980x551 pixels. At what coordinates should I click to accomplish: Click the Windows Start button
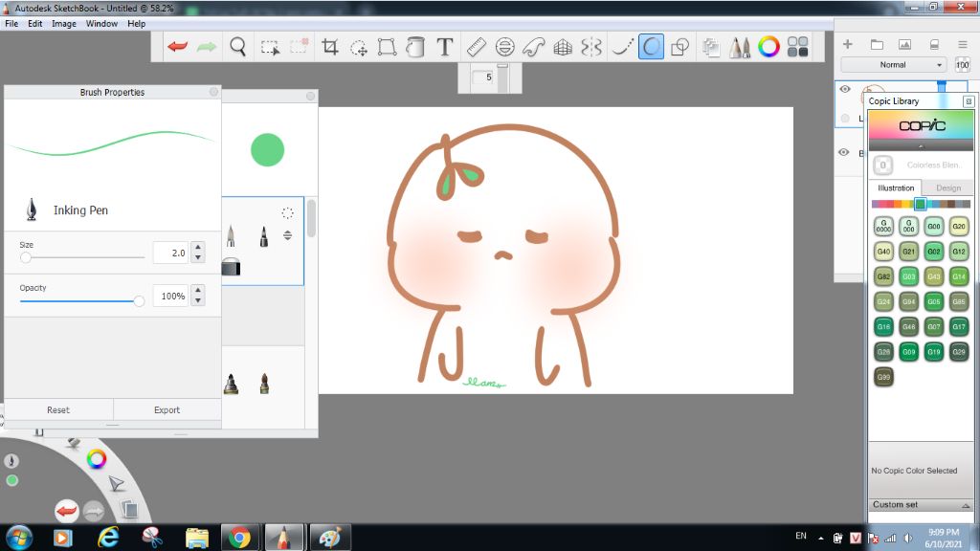click(x=18, y=538)
